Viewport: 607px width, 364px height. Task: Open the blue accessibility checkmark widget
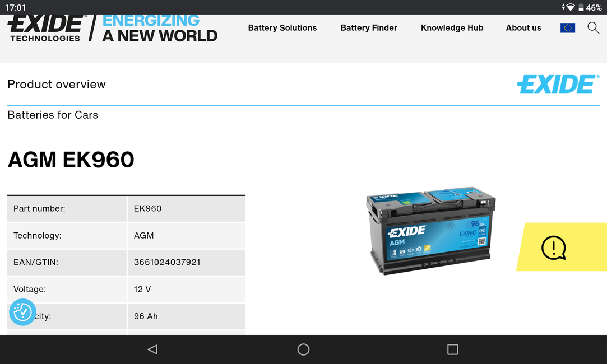[22, 312]
